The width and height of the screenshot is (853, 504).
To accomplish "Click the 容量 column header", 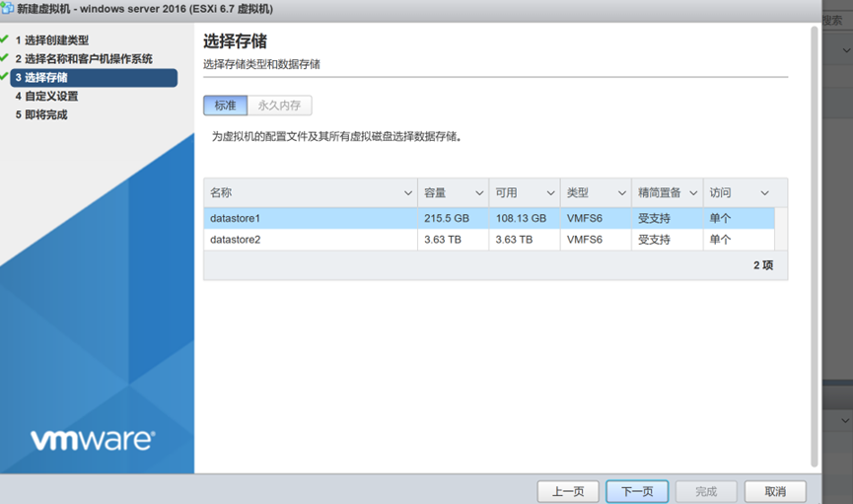I will (x=454, y=192).
